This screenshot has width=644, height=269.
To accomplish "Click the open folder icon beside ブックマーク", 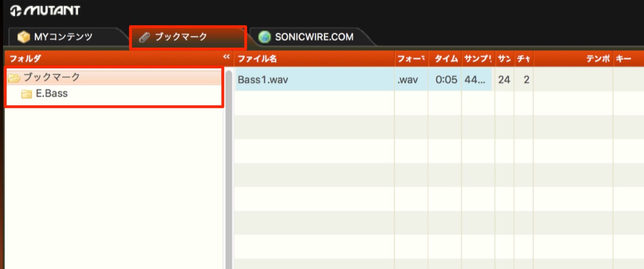I will 14,78.
